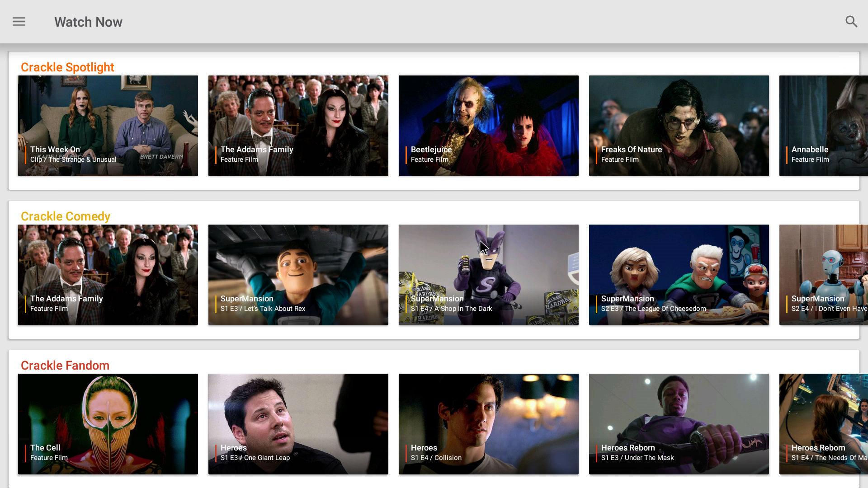Image resolution: width=868 pixels, height=488 pixels.
Task: Open Heroes S1 E4 Collision thumbnail
Action: [x=488, y=424]
